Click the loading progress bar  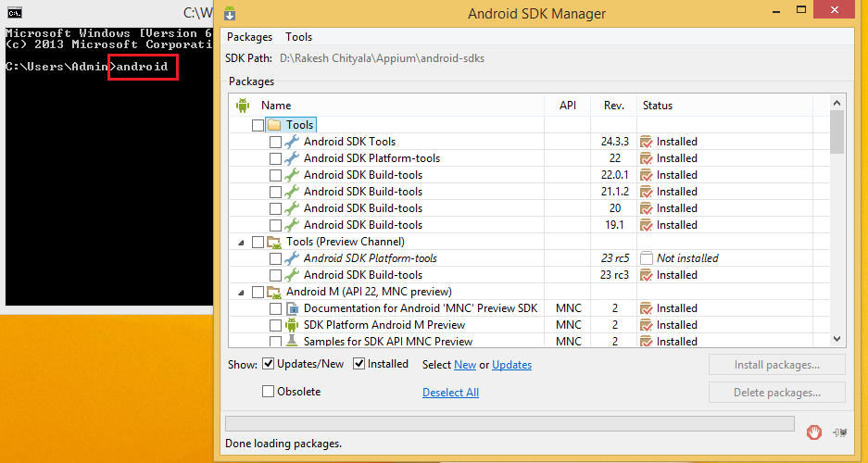coord(509,423)
